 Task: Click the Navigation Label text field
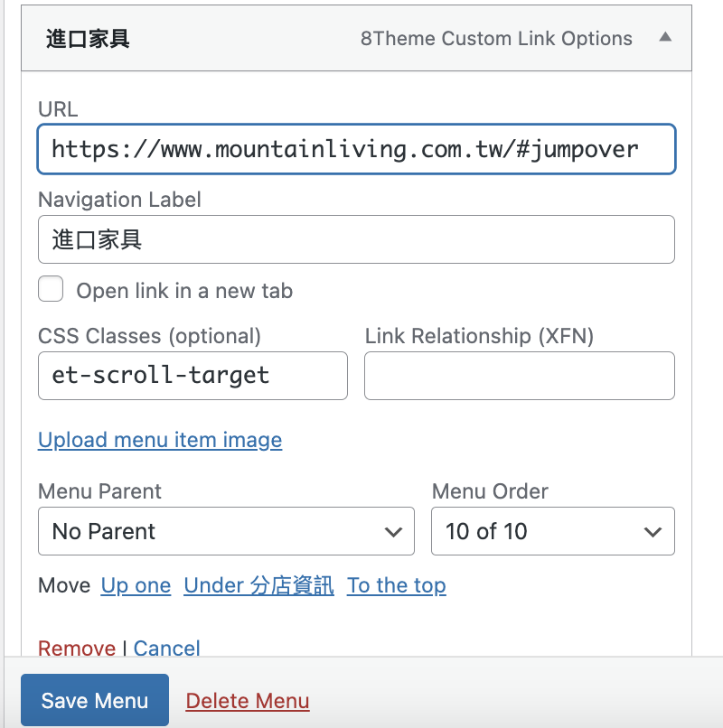coord(356,239)
